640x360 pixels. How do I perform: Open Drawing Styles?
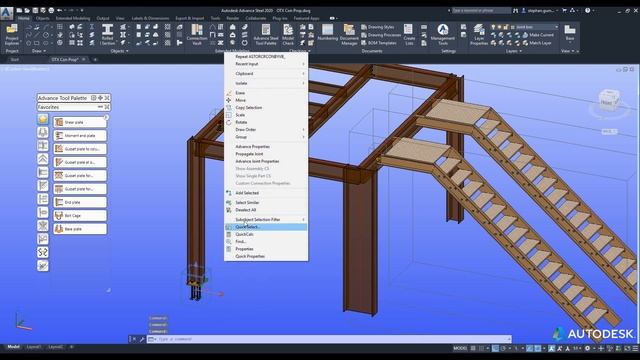pyautogui.click(x=378, y=27)
